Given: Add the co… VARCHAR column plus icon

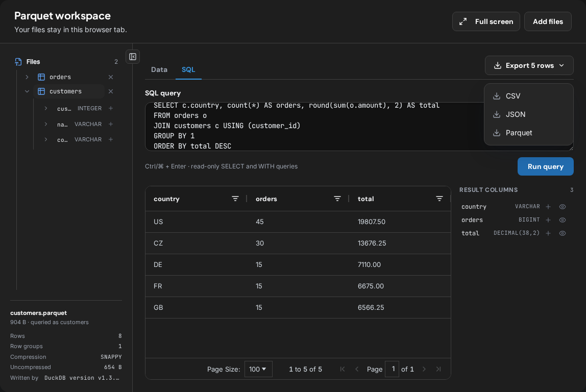Looking at the screenshot, I should [111, 139].
